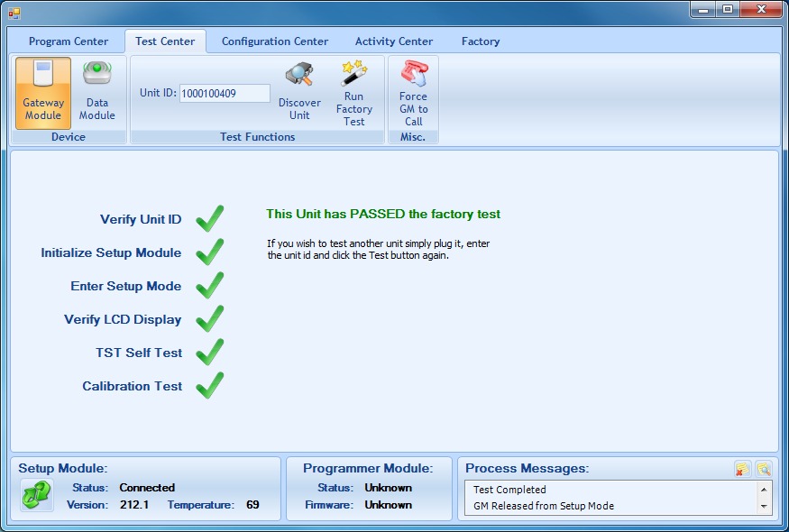This screenshot has width=789, height=532.
Task: Click the Programmer Module Firmware 'Unknown' value
Action: click(x=389, y=505)
